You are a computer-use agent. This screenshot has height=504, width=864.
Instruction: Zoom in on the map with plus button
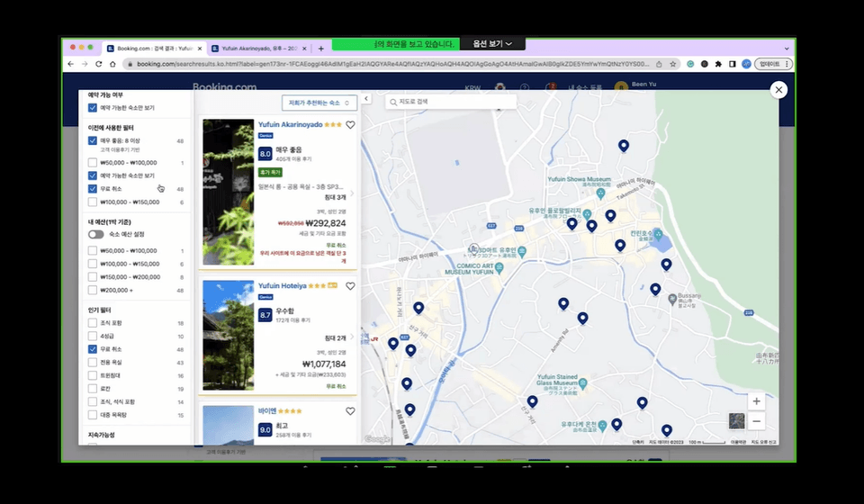(757, 401)
